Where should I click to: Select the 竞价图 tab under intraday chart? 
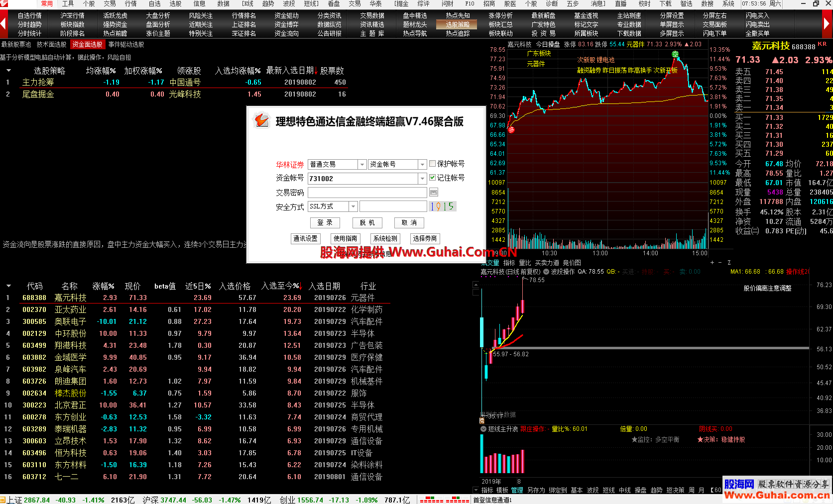(572, 263)
